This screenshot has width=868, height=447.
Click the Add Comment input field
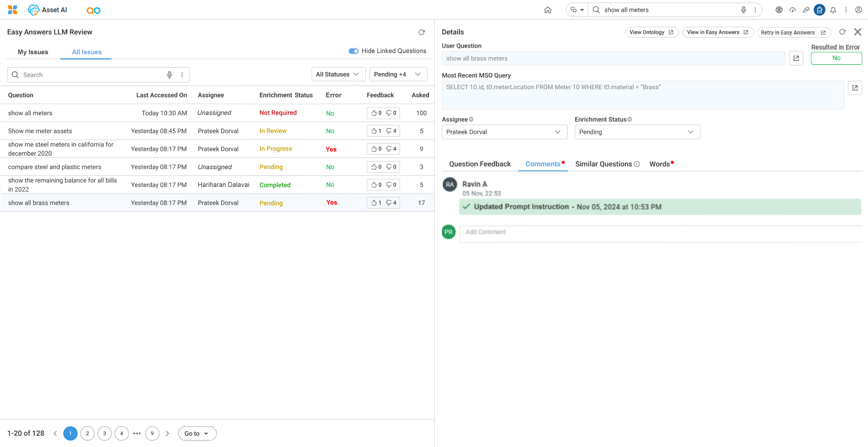click(x=660, y=232)
